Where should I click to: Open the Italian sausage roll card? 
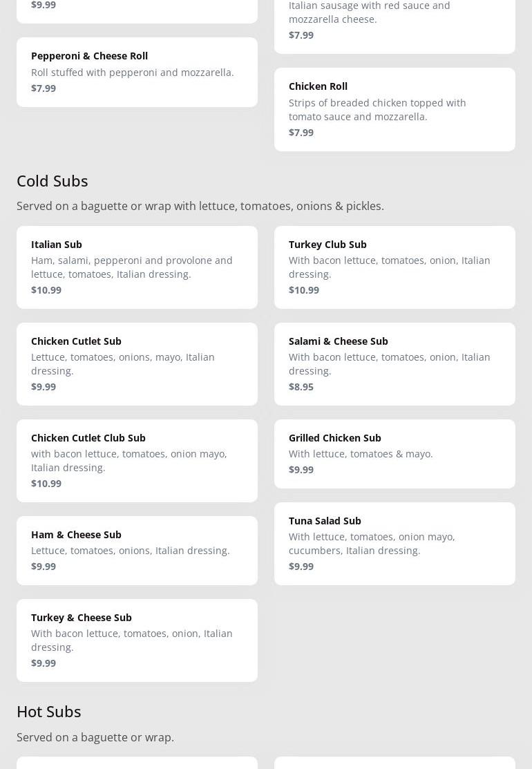[395, 21]
